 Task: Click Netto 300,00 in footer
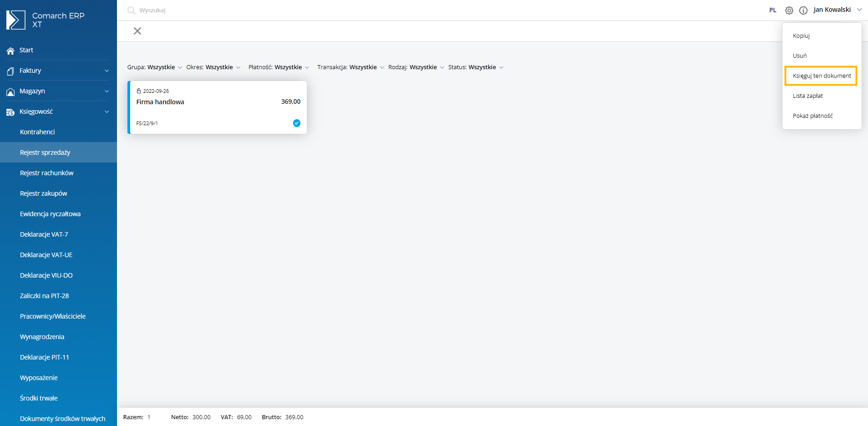click(191, 417)
